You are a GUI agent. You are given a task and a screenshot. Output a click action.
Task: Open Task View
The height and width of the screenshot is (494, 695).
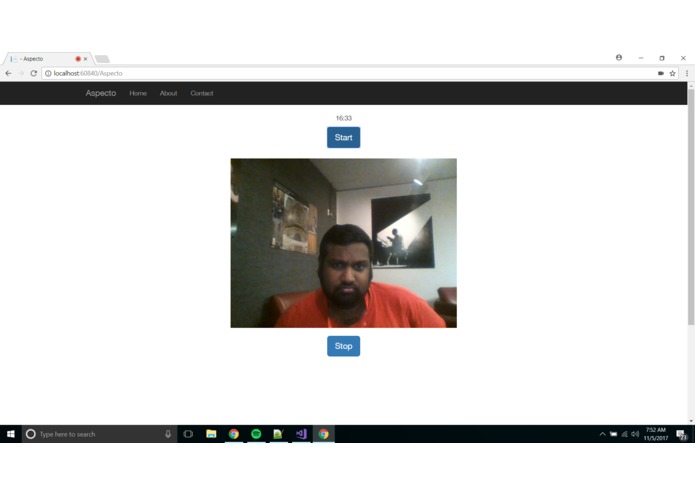[188, 434]
